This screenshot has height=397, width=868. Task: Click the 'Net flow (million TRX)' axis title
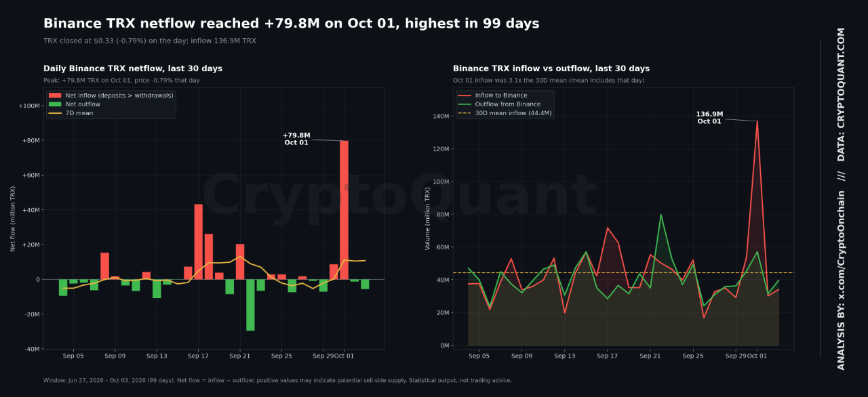tap(12, 219)
